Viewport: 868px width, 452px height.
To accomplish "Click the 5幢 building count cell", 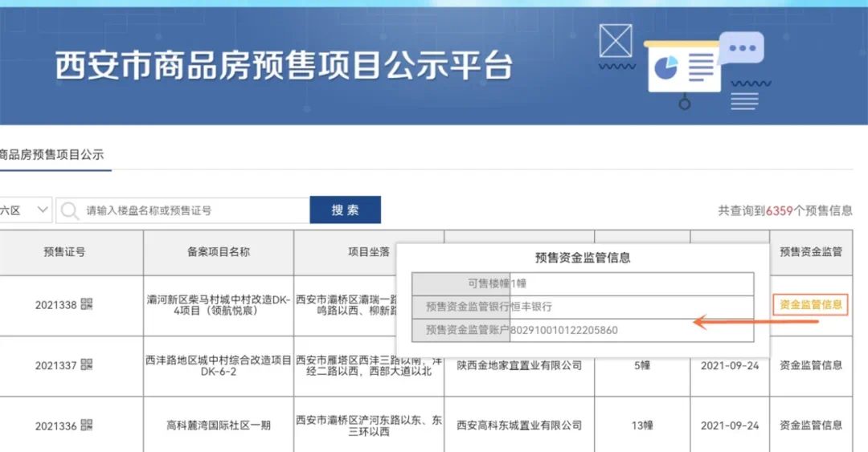I will 642,365.
